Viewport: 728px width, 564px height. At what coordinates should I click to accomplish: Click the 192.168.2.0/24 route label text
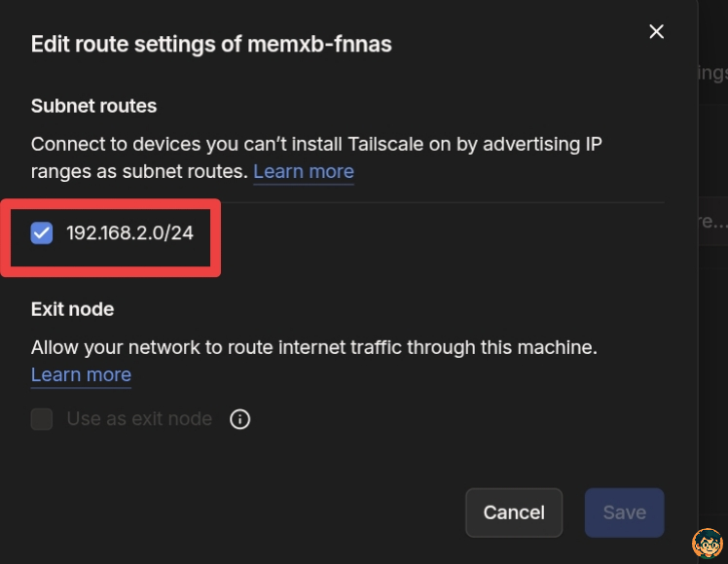(x=129, y=233)
